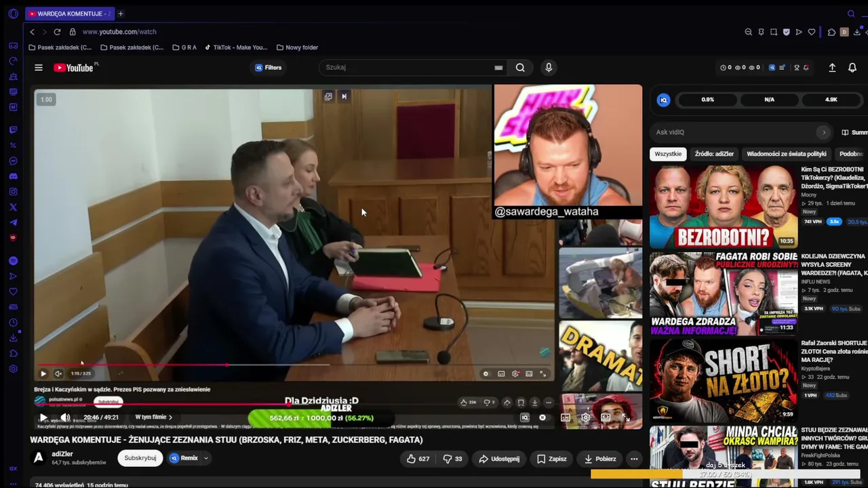868x488 pixels.
Task: Open browser settings gear in sidebar
Action: (x=13, y=369)
